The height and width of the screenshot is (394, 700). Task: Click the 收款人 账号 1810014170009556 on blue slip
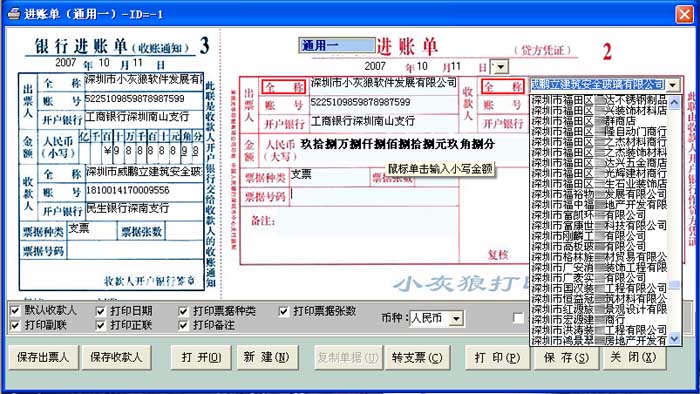point(128,191)
